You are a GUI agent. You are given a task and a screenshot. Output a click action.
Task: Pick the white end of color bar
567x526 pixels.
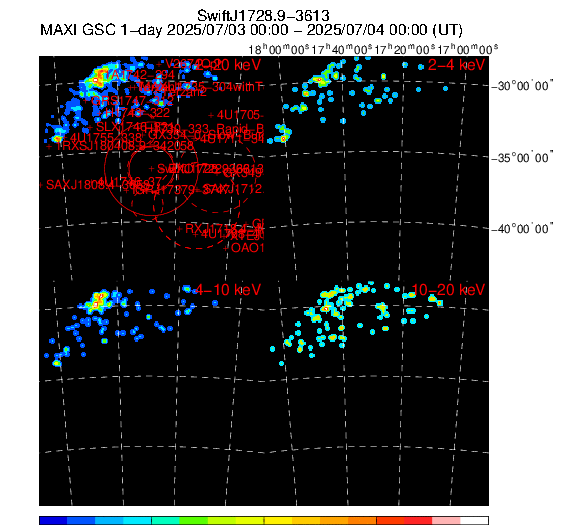pyautogui.click(x=474, y=521)
